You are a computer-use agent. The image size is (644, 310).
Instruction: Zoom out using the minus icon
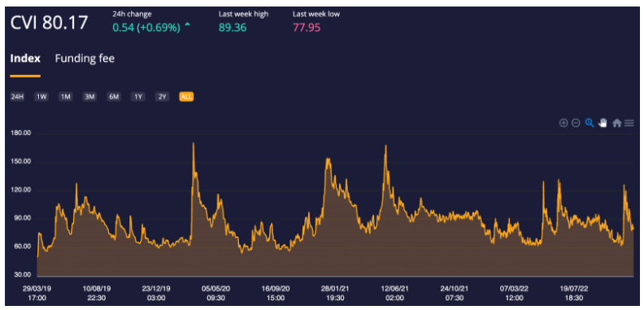point(576,123)
